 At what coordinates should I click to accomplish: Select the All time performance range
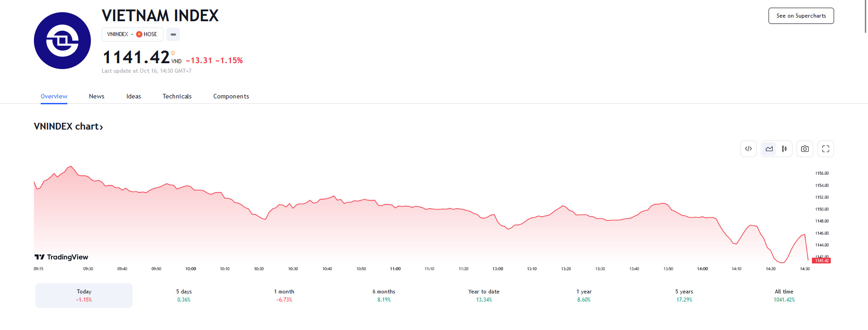784,295
